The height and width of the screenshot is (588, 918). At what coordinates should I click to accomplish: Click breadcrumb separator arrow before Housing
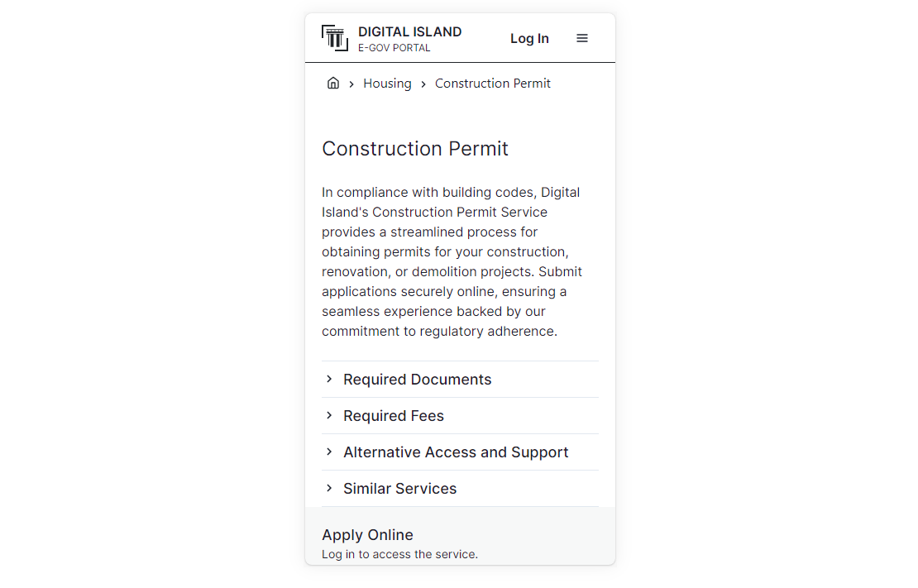click(x=351, y=84)
